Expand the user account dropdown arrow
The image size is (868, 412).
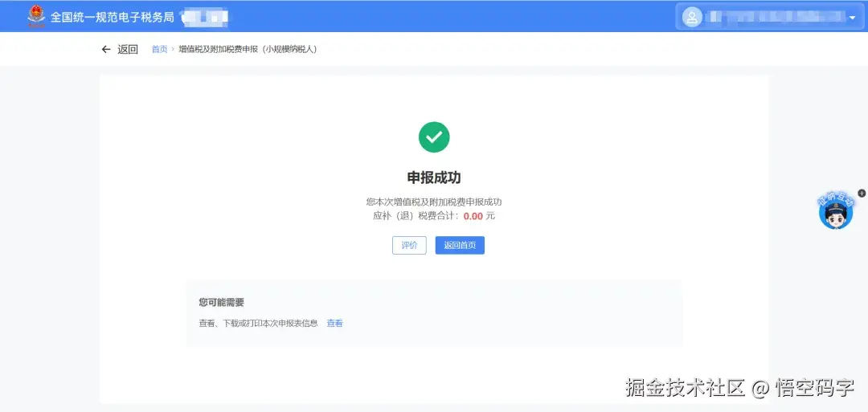pos(852,18)
